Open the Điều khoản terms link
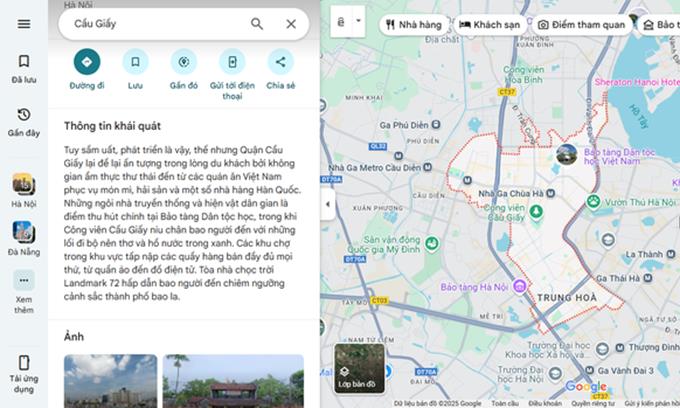The height and width of the screenshot is (408, 680). pos(545,403)
